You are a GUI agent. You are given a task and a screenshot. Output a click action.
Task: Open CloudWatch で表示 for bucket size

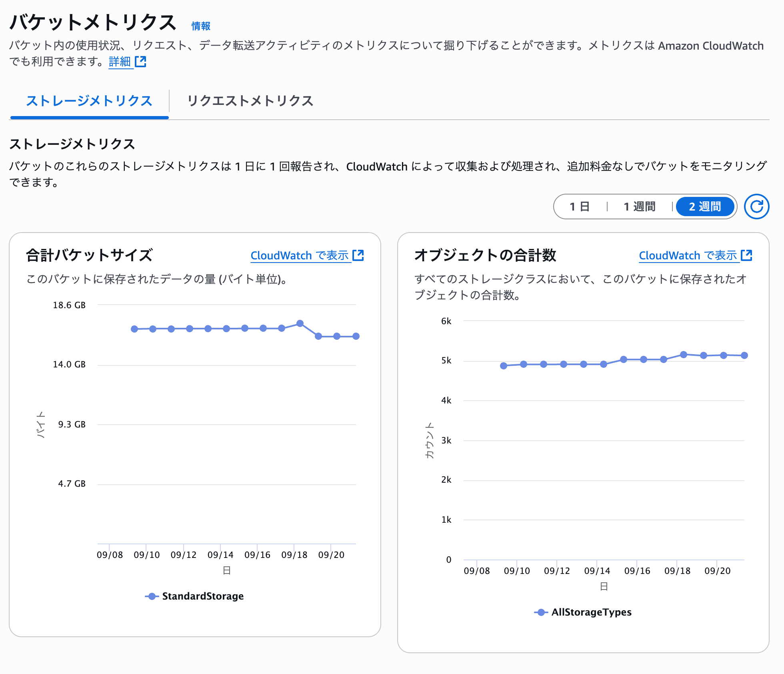[299, 255]
